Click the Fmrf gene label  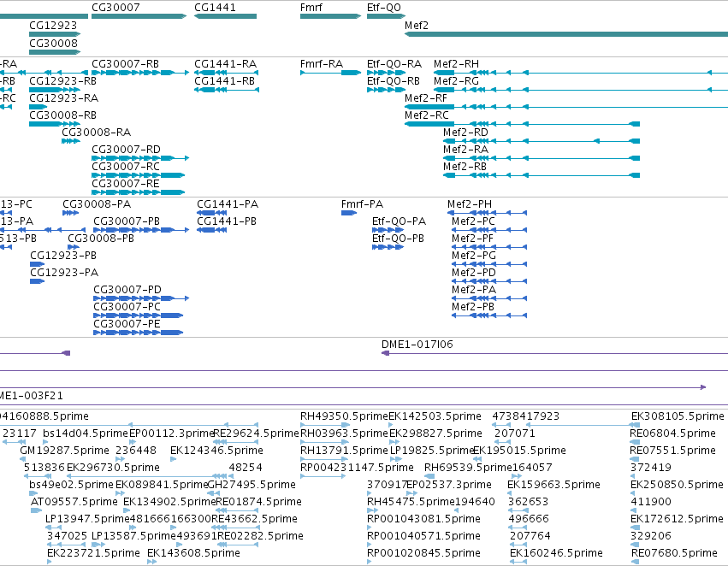click(311, 8)
